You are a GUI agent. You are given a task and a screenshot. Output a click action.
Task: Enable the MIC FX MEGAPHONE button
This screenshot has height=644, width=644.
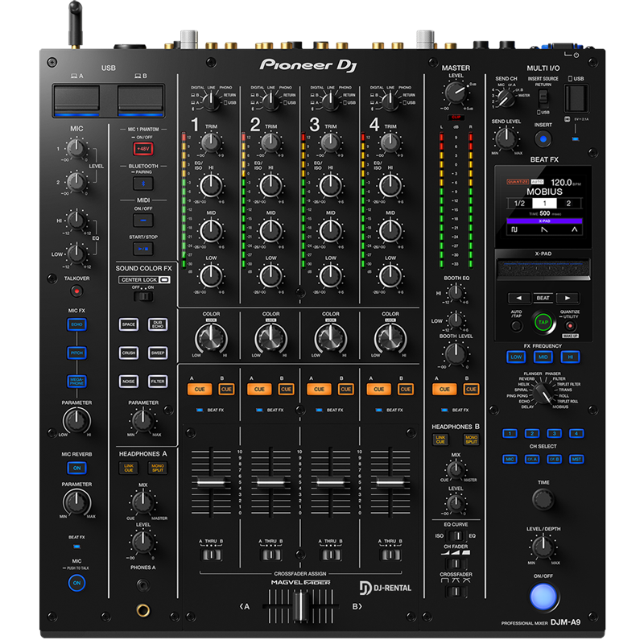(76, 381)
